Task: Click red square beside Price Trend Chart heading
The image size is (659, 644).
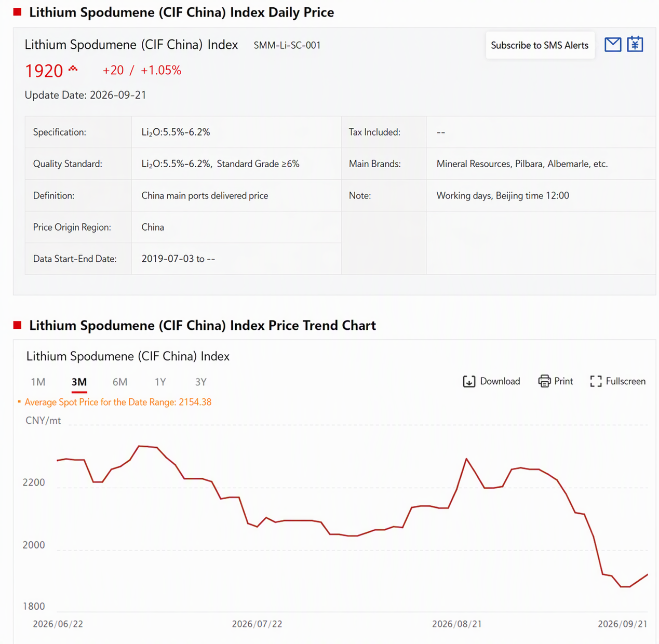Action: pos(18,325)
